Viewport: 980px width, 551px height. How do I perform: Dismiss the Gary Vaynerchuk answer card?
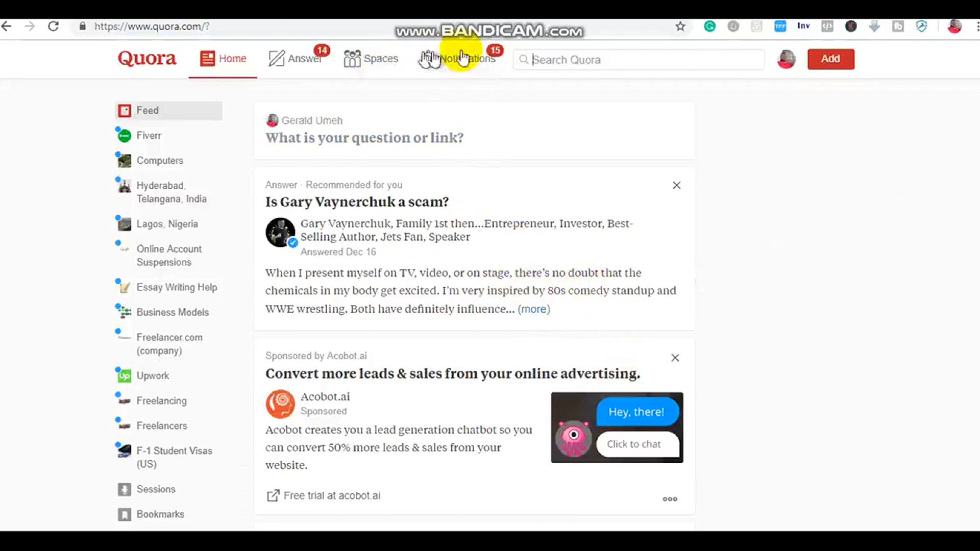click(676, 186)
